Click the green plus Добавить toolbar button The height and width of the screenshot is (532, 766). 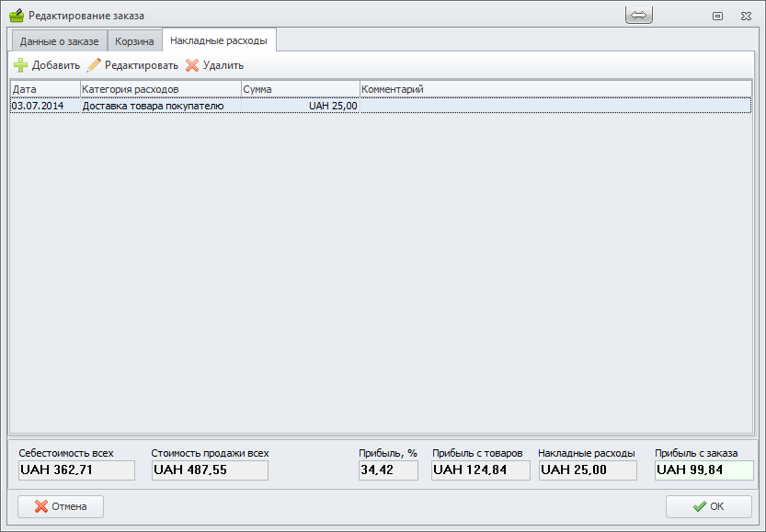click(47, 65)
